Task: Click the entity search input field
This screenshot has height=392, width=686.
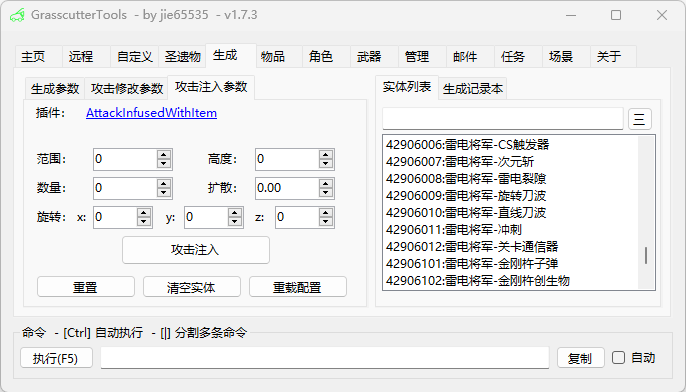Action: [x=503, y=119]
